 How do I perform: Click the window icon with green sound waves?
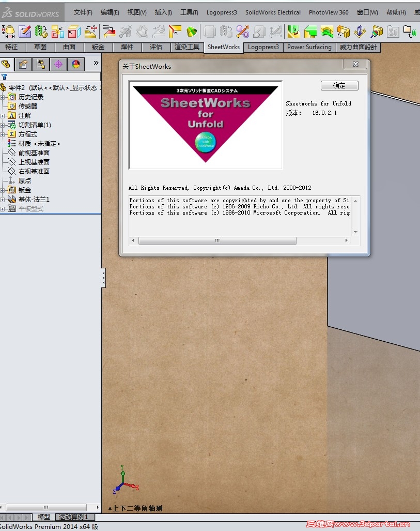(x=410, y=32)
